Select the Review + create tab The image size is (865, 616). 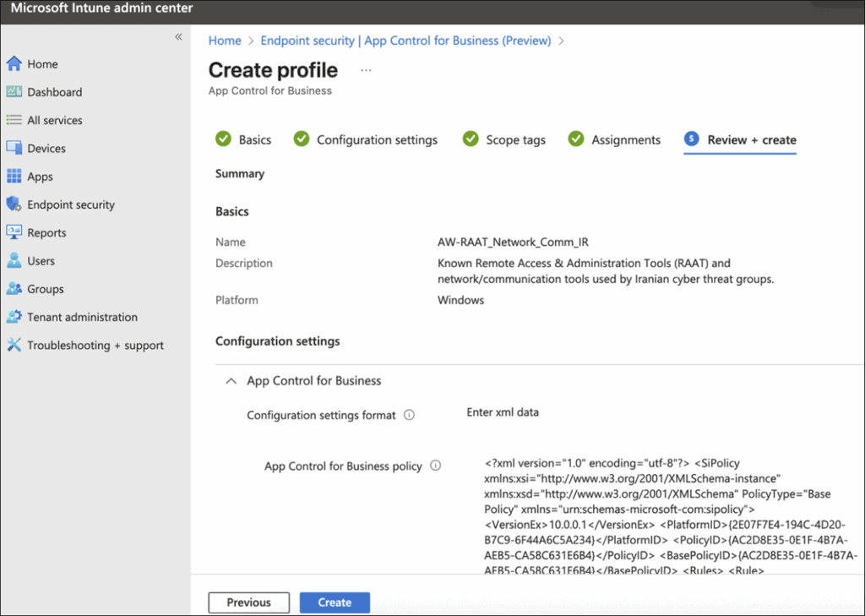[x=740, y=139]
